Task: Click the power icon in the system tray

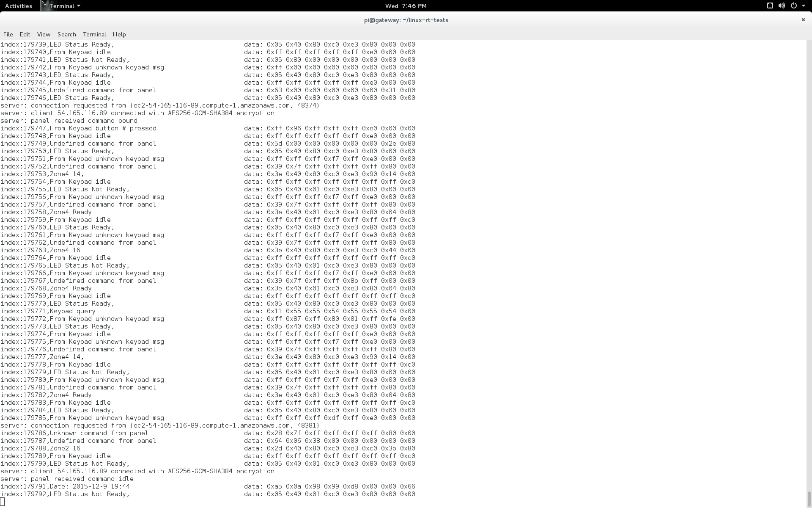Action: coord(793,6)
